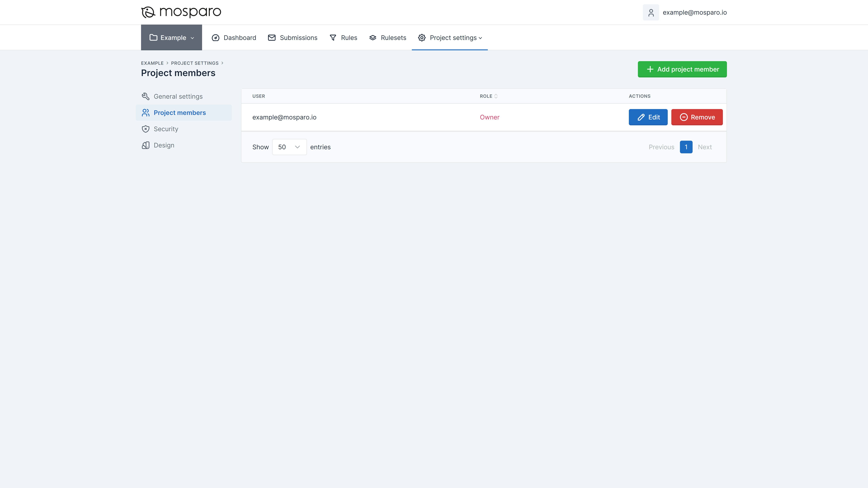Select Project members in sidebar
868x488 pixels.
pyautogui.click(x=184, y=113)
